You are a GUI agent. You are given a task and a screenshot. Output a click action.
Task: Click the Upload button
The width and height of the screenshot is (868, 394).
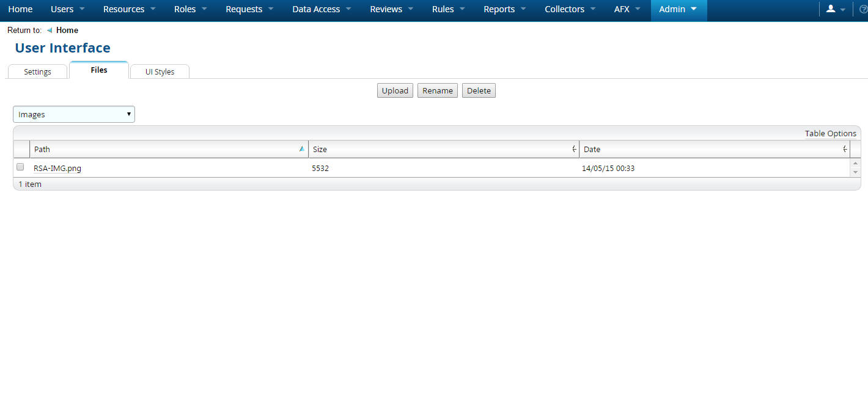[395, 90]
